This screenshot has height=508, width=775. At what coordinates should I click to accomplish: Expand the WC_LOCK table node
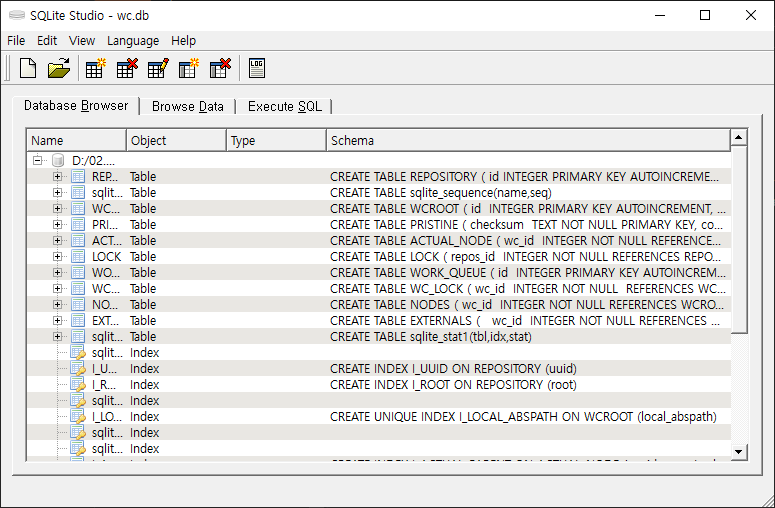click(57, 288)
